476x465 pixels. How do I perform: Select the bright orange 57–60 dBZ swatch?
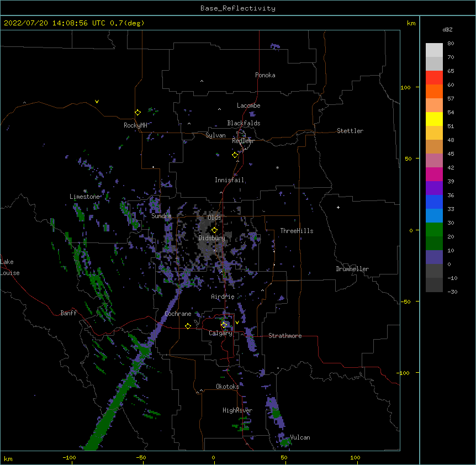tap(434, 91)
